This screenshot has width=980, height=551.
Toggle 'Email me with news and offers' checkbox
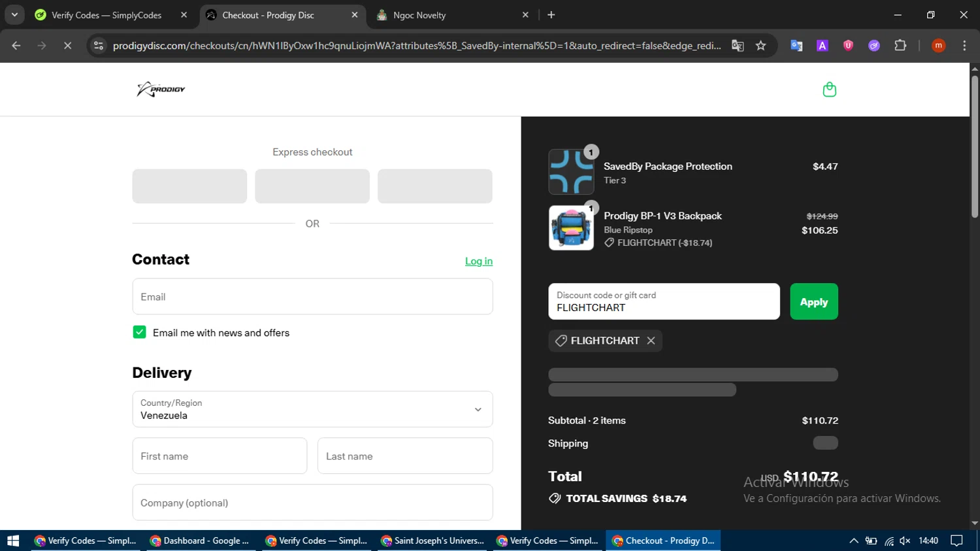pos(139,332)
